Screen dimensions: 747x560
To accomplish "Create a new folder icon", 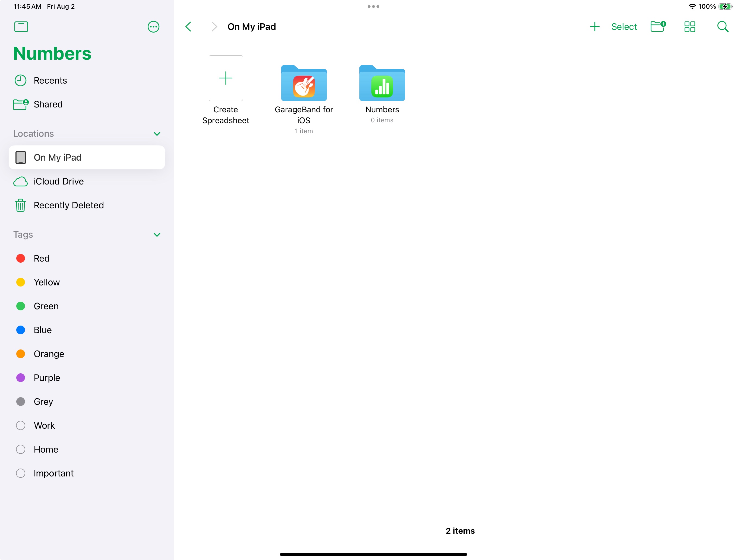I will click(x=658, y=27).
